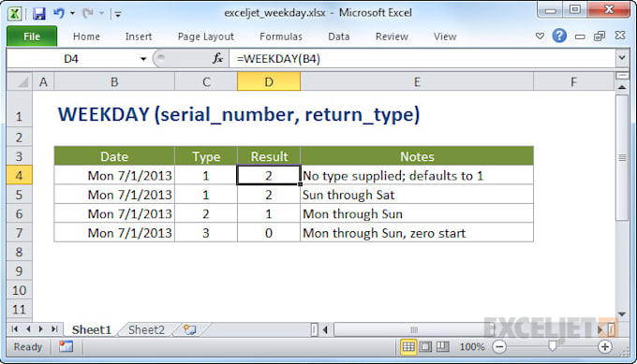Click the zoom out minus button
This screenshot has width=637, height=364.
point(499,347)
